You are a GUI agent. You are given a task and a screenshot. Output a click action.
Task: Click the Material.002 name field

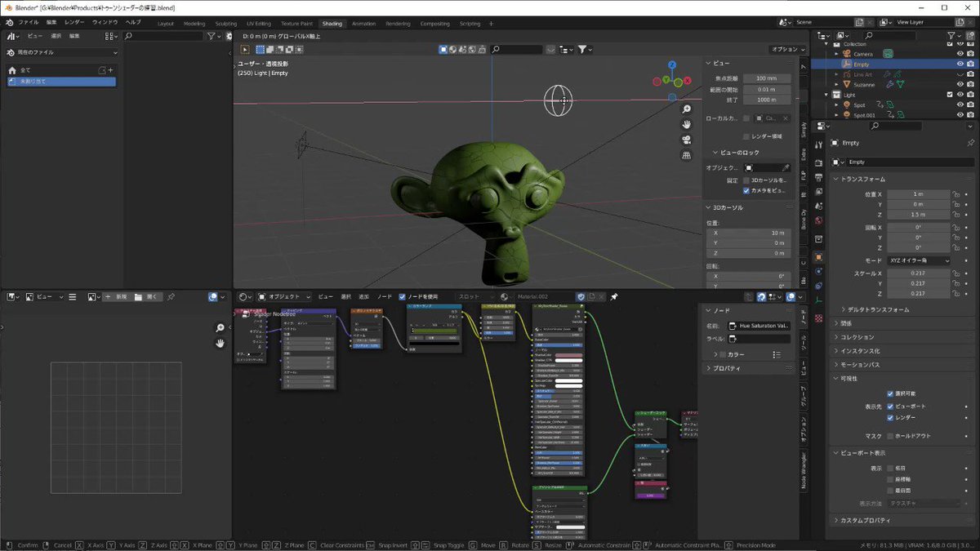click(x=543, y=297)
